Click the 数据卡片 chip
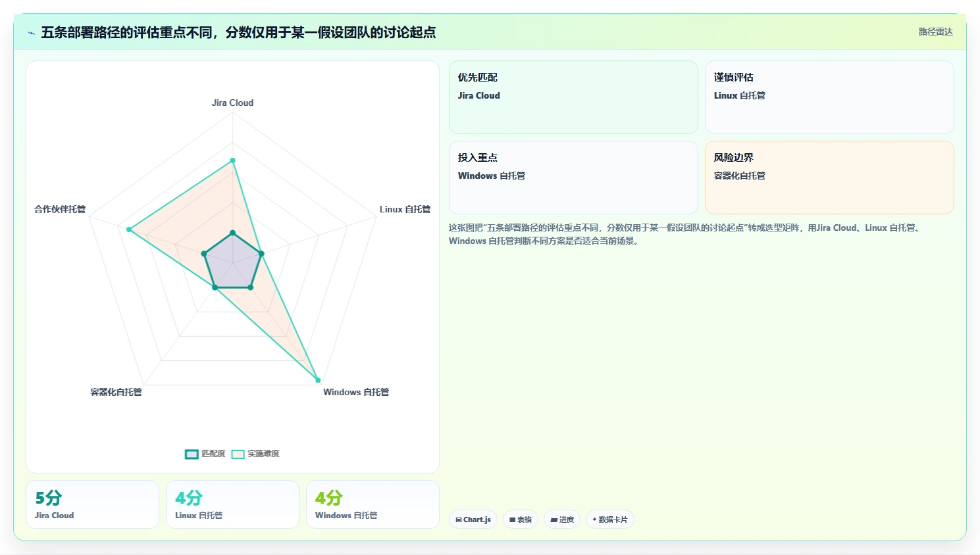Image resolution: width=980 pixels, height=555 pixels. [x=610, y=519]
